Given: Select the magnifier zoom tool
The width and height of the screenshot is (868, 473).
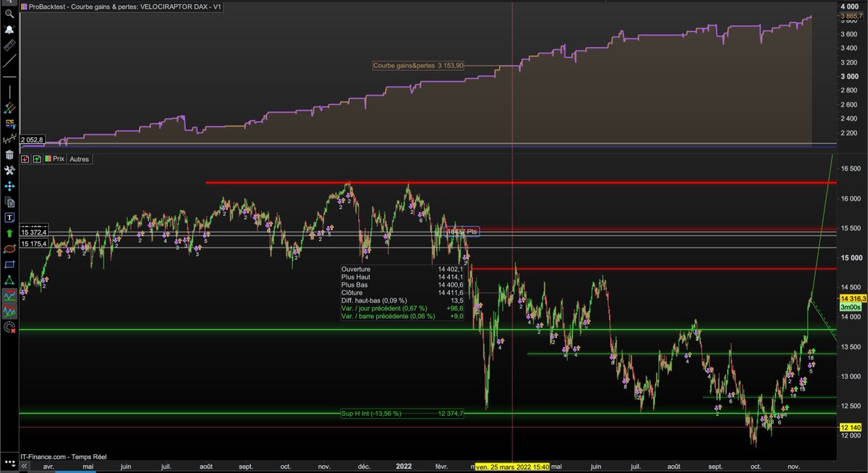Looking at the screenshot, I should [9, 13].
